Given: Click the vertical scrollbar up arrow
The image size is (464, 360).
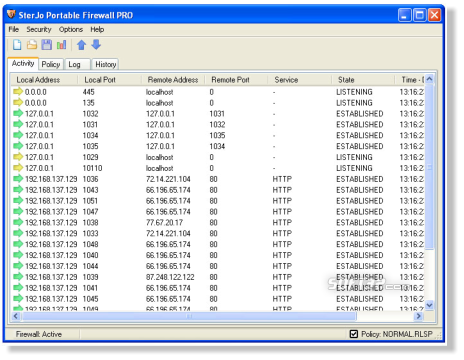Looking at the screenshot, I should click(x=429, y=79).
